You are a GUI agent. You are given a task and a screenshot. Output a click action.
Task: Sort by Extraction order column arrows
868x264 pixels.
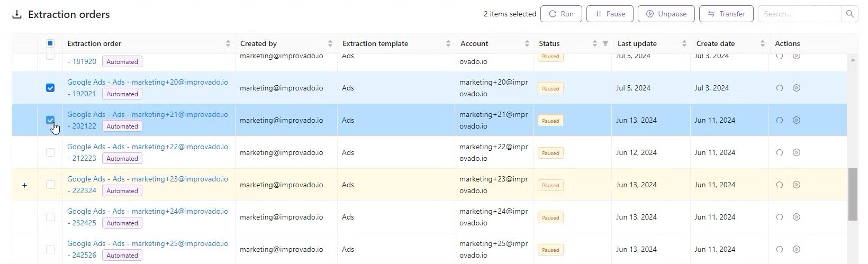[228, 44]
